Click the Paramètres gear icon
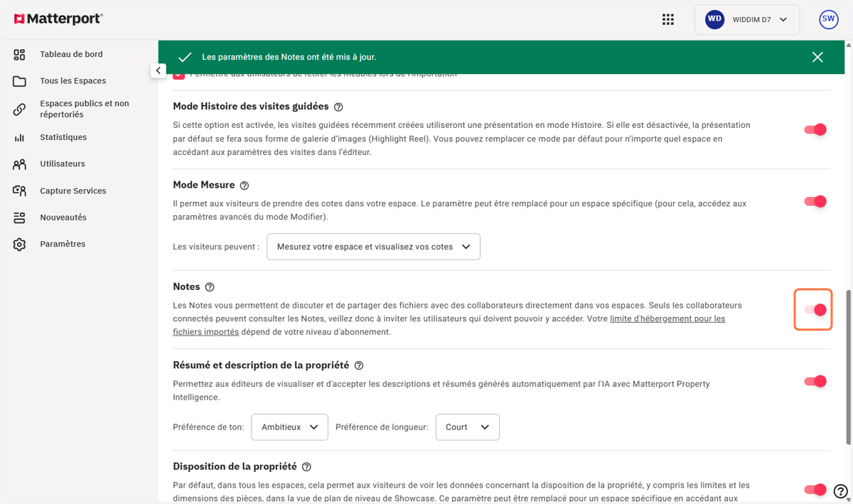The height and width of the screenshot is (504, 853). click(19, 245)
